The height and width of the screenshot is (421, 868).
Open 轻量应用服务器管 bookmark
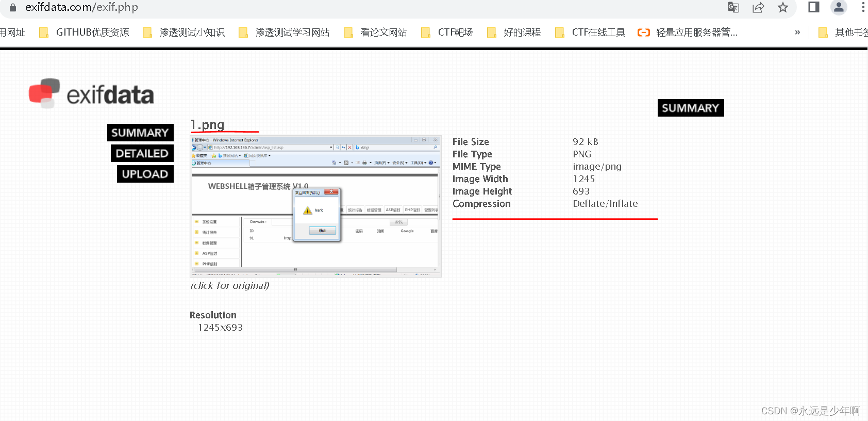point(688,33)
